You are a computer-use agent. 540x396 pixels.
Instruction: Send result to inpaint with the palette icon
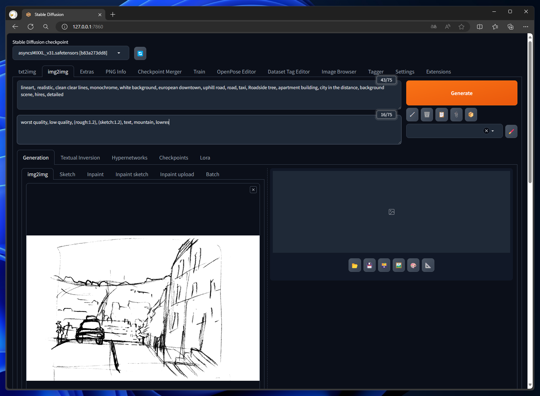click(x=413, y=265)
